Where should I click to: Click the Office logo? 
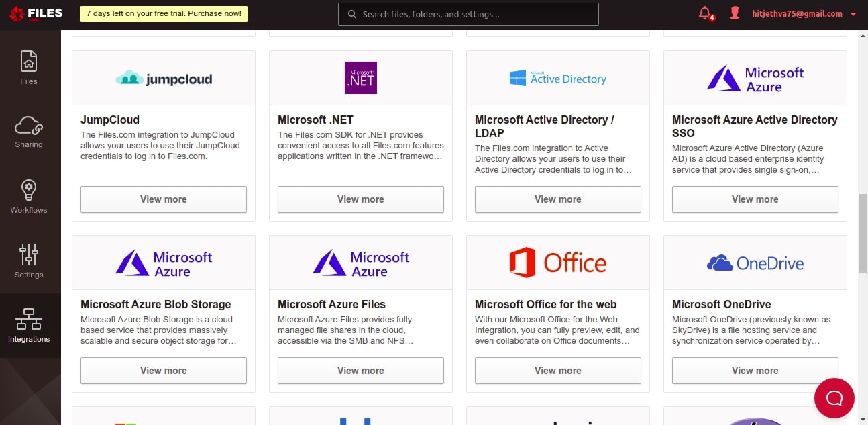point(558,263)
